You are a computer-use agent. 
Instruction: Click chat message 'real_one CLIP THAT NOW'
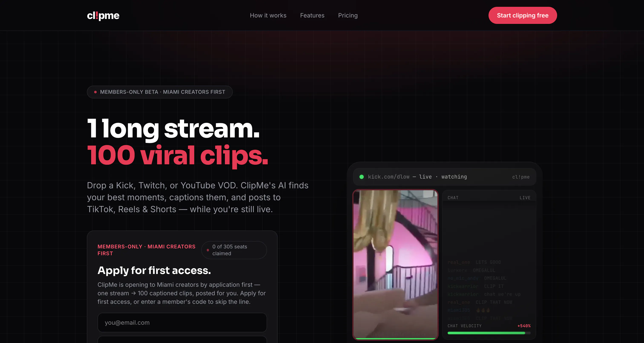pyautogui.click(x=480, y=302)
